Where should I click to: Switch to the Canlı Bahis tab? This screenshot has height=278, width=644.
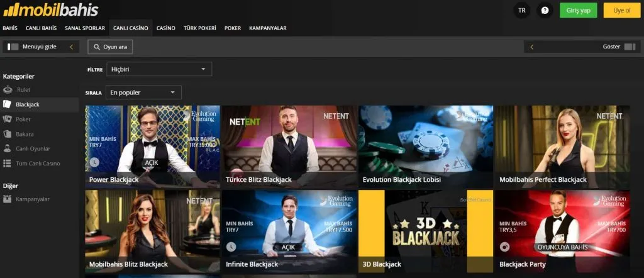click(41, 28)
